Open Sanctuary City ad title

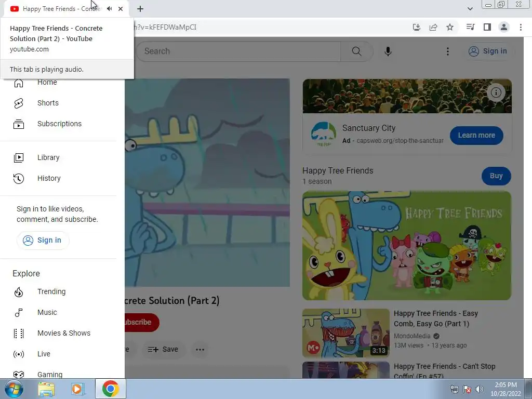(369, 128)
